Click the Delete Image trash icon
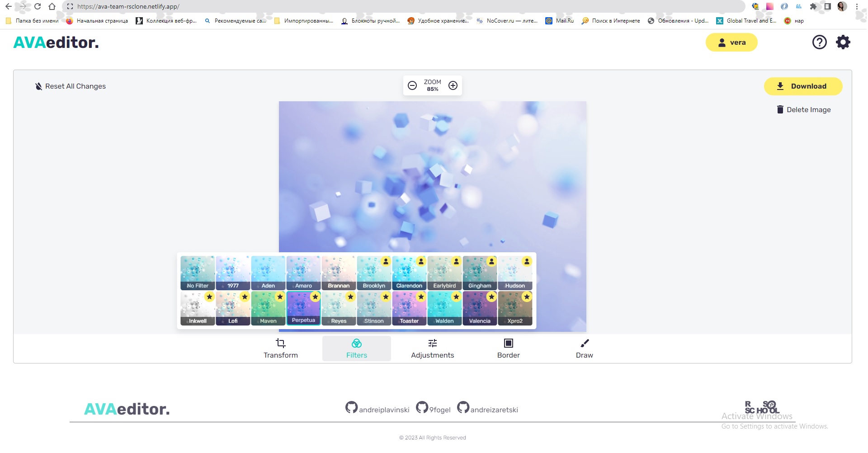Image resolution: width=868 pixels, height=453 pixels. [780, 109]
